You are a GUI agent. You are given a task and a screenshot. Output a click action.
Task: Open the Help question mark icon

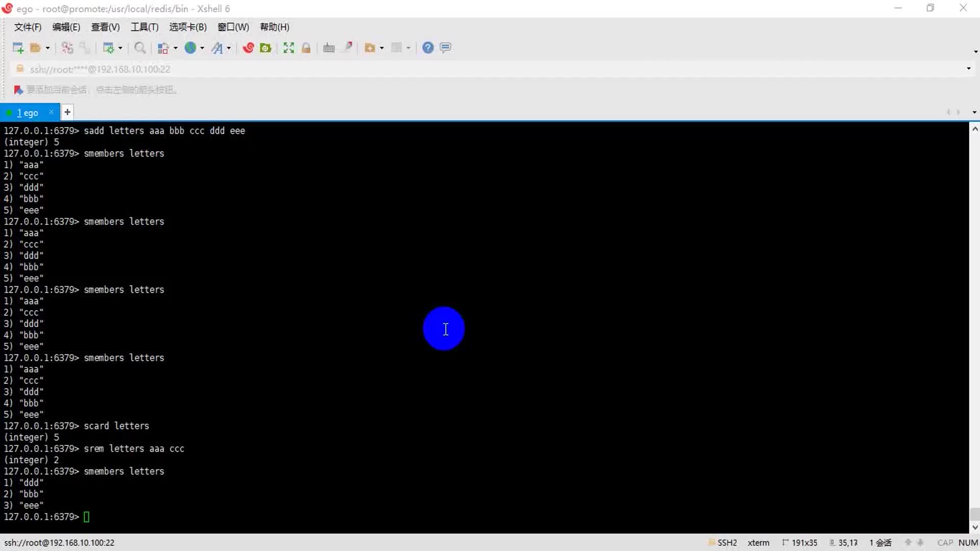point(428,48)
